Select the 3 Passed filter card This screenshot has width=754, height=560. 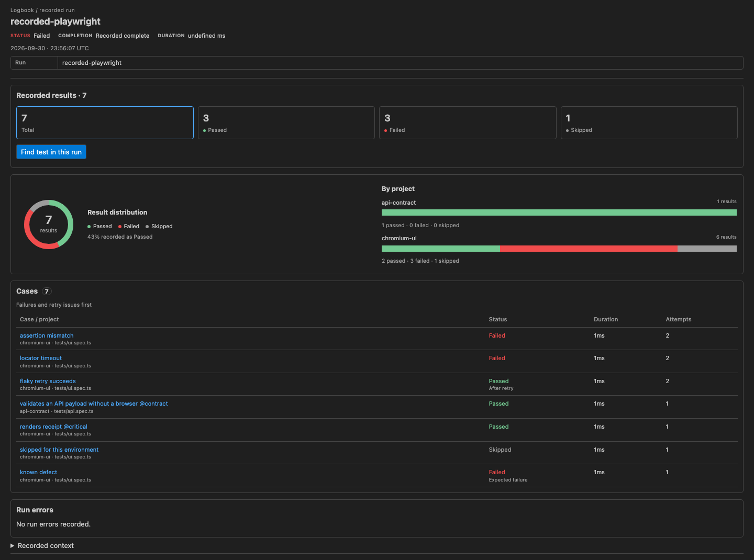tap(286, 123)
